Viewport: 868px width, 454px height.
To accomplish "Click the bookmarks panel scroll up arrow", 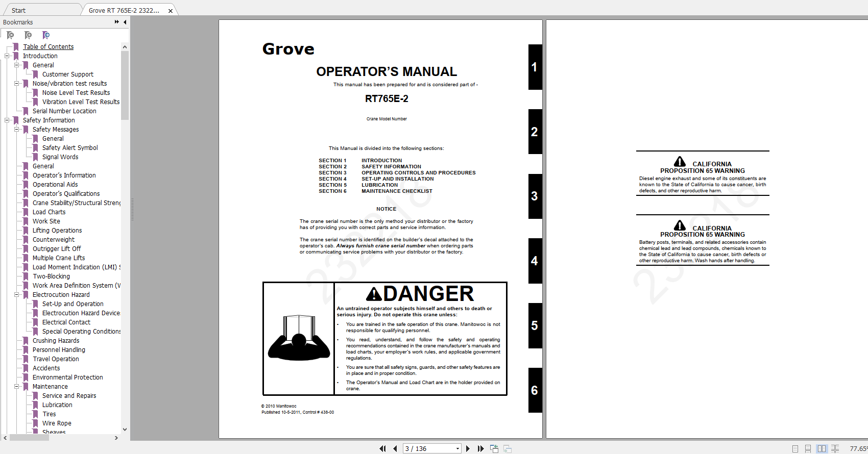I will [125, 47].
